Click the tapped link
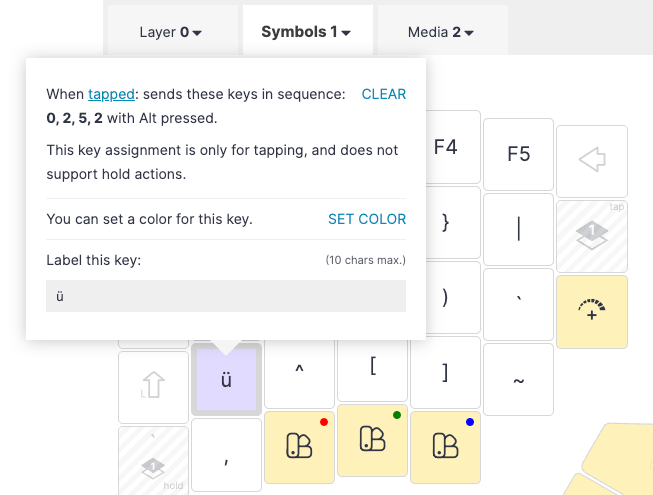The image size is (653, 495). point(111,94)
